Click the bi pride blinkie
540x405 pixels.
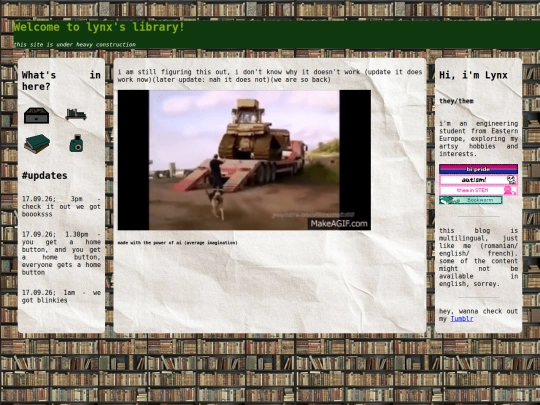[478, 169]
